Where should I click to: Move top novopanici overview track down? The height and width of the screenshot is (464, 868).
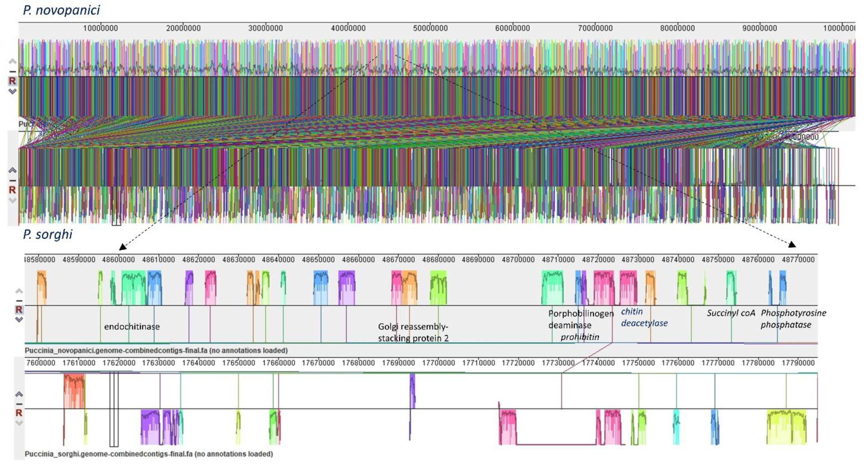[x=12, y=91]
